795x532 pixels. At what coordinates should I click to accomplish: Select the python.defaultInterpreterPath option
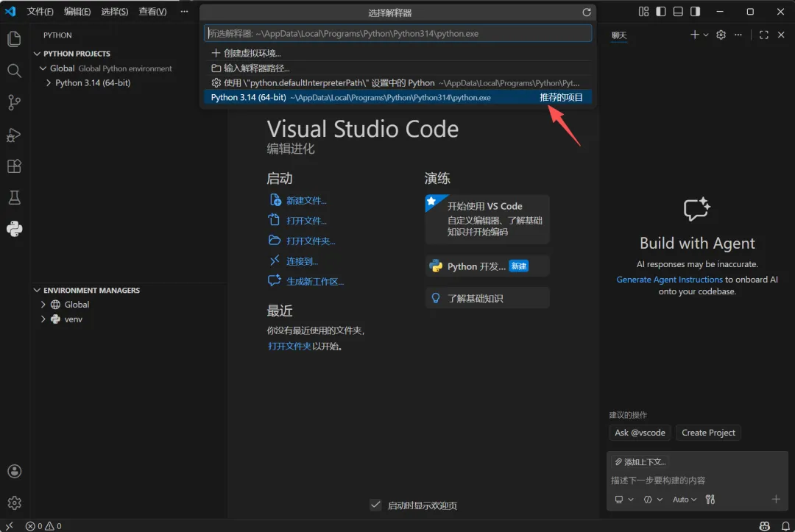[x=398, y=82]
